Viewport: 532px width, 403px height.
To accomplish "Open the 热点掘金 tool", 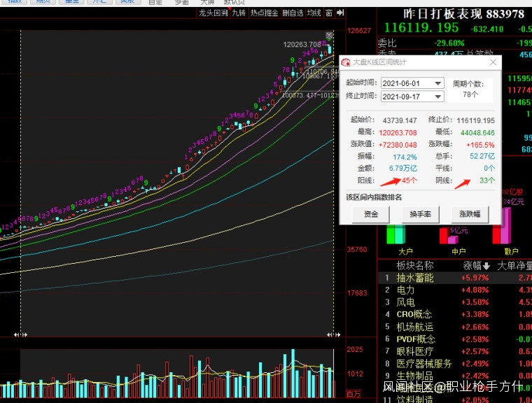I will click(x=265, y=13).
